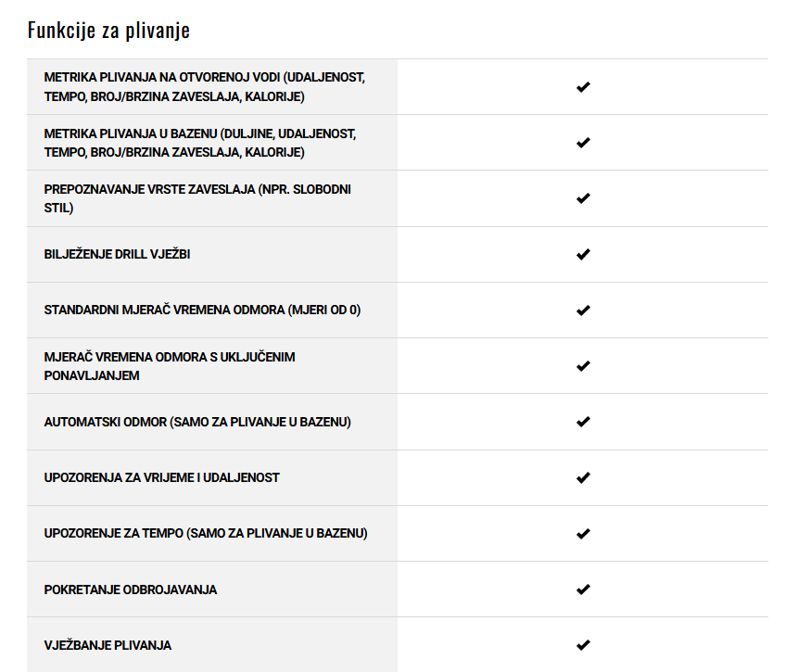Viewport: 785px width, 672px height.
Task: Click checkmark for upozorenja za vrijeme i udaljenost
Action: point(583,477)
